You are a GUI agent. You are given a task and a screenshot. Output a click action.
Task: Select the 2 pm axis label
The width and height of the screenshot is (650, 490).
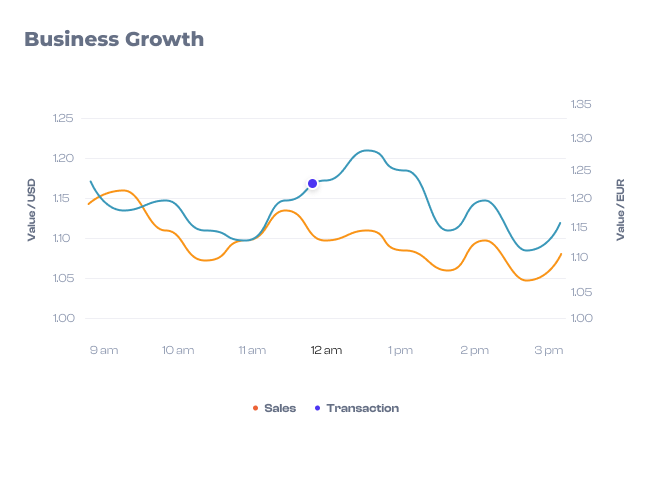click(x=474, y=350)
